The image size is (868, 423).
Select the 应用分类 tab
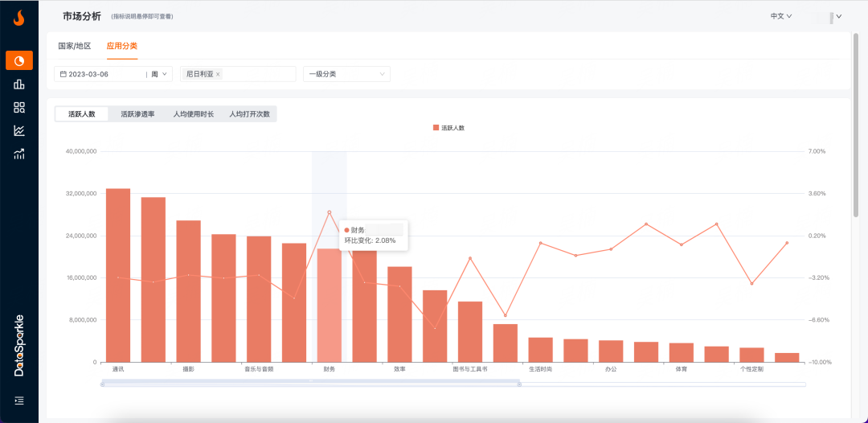click(x=122, y=46)
